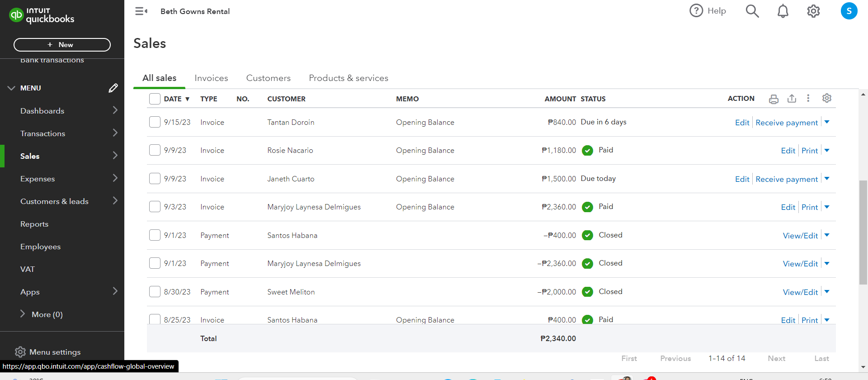The height and width of the screenshot is (380, 868).
Task: View/Edit the Santos Habana payment
Action: [800, 236]
